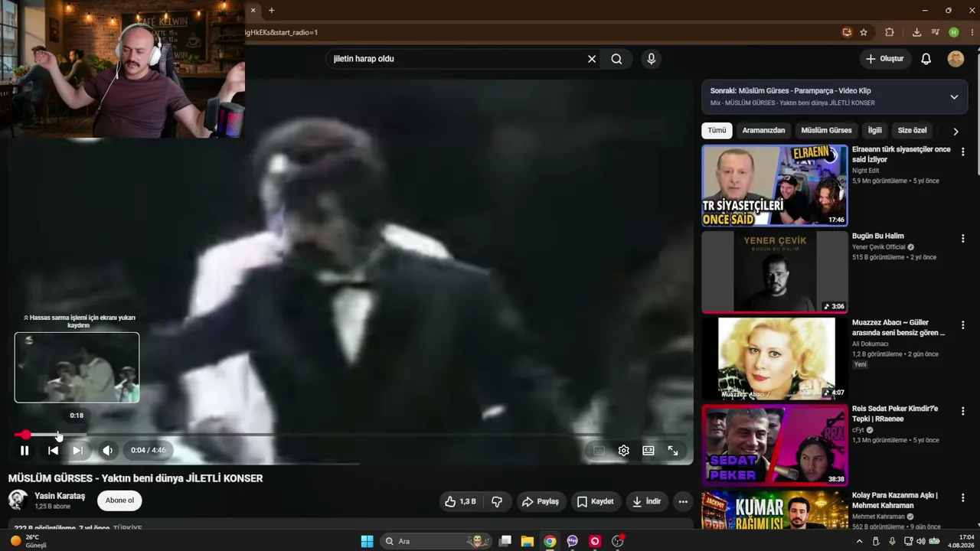Screen dimensions: 980x551
Task: Open the Chrome profile H avatar
Action: point(954,32)
